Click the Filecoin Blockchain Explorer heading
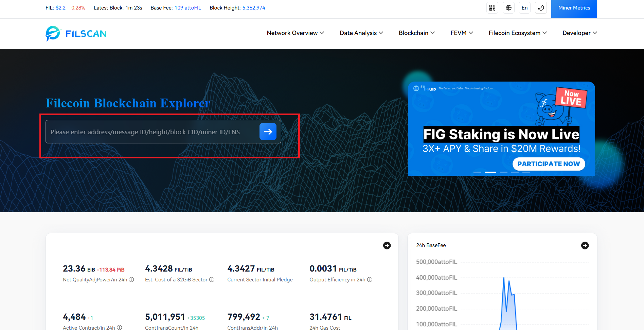The image size is (644, 330). tap(128, 103)
